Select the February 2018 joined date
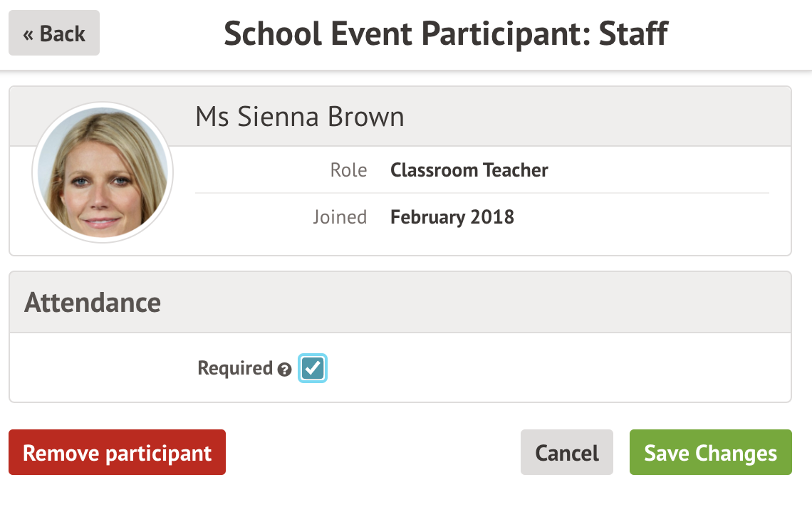 coord(452,217)
